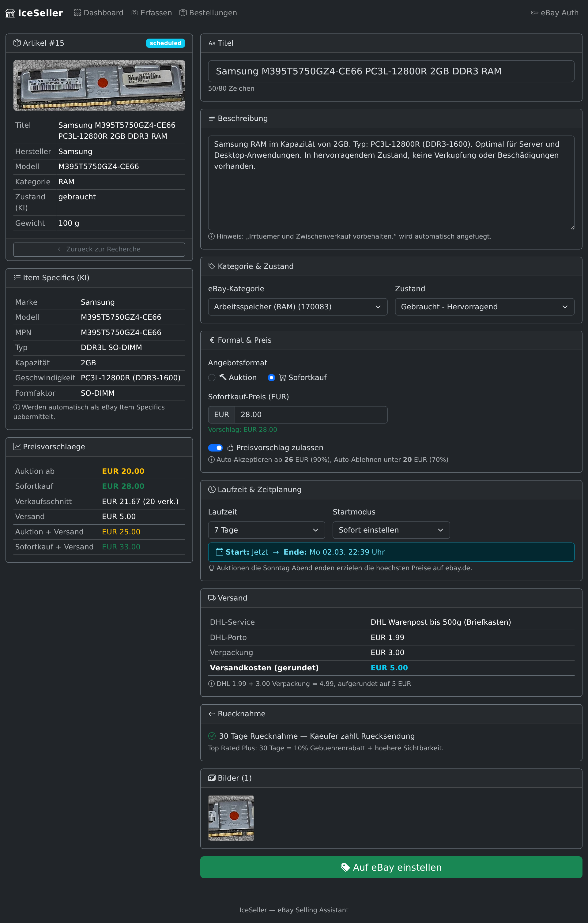588x923 pixels.
Task: Edit the listing title input field
Action: pos(391,71)
